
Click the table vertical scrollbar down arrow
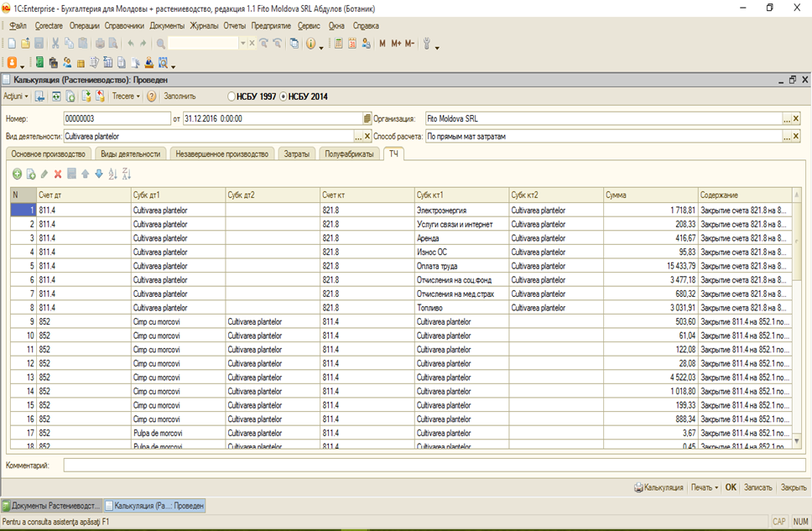[x=796, y=442]
